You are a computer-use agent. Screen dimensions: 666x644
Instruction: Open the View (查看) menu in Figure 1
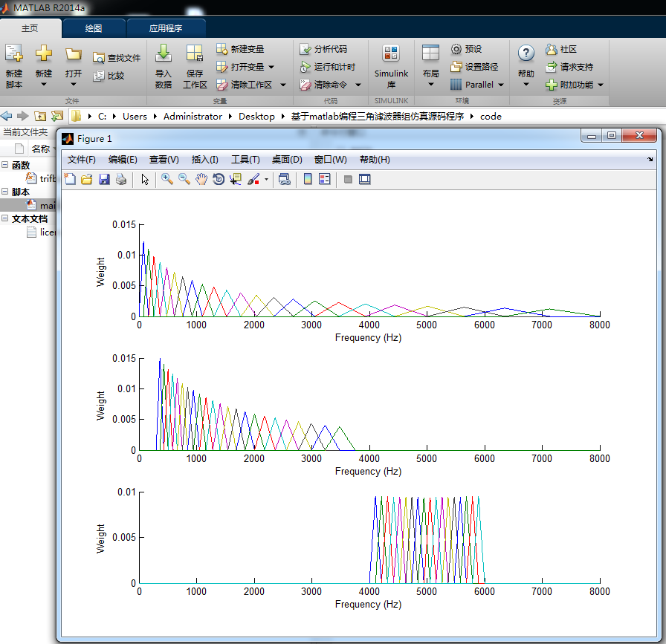click(x=164, y=160)
